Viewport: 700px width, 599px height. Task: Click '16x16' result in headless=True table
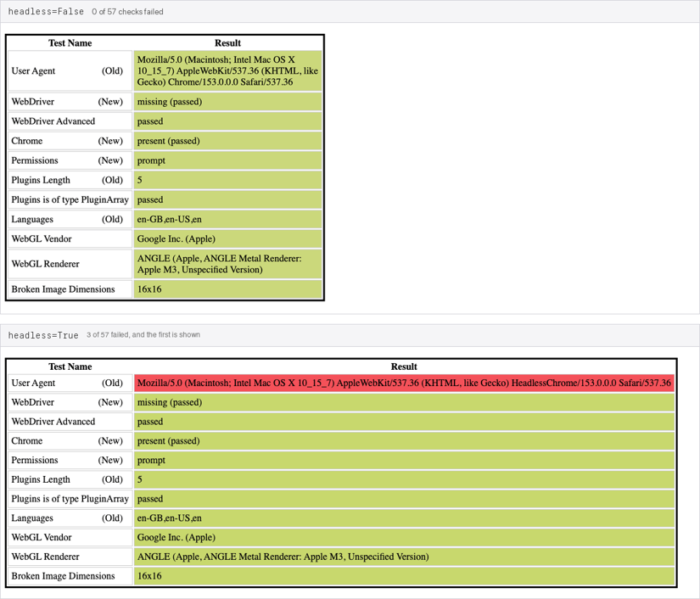coord(404,576)
